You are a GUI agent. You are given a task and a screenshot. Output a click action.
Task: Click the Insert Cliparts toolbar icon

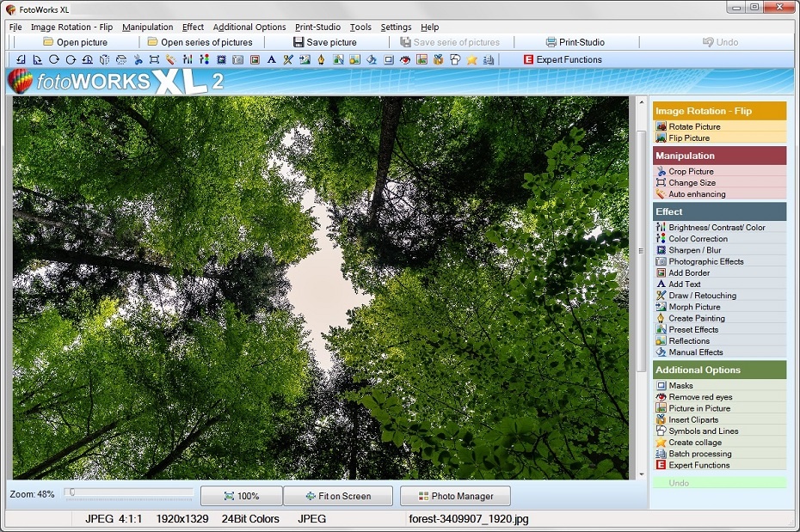click(x=438, y=59)
